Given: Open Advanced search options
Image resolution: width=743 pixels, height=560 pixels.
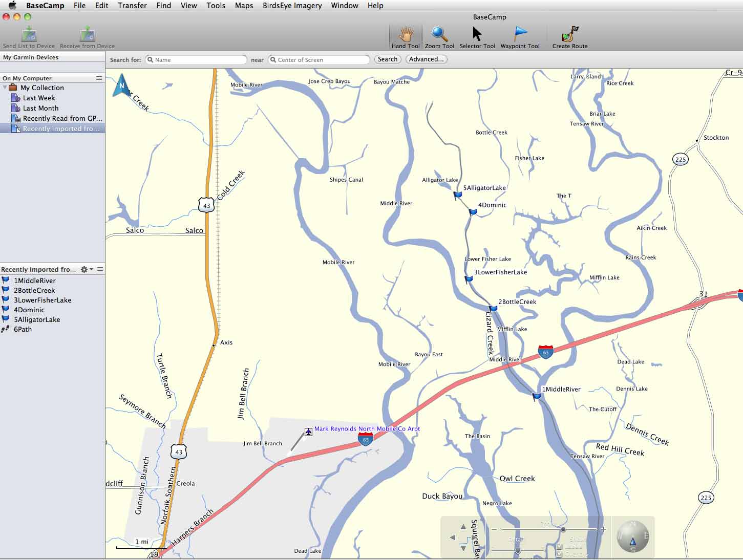Looking at the screenshot, I should pyautogui.click(x=426, y=59).
